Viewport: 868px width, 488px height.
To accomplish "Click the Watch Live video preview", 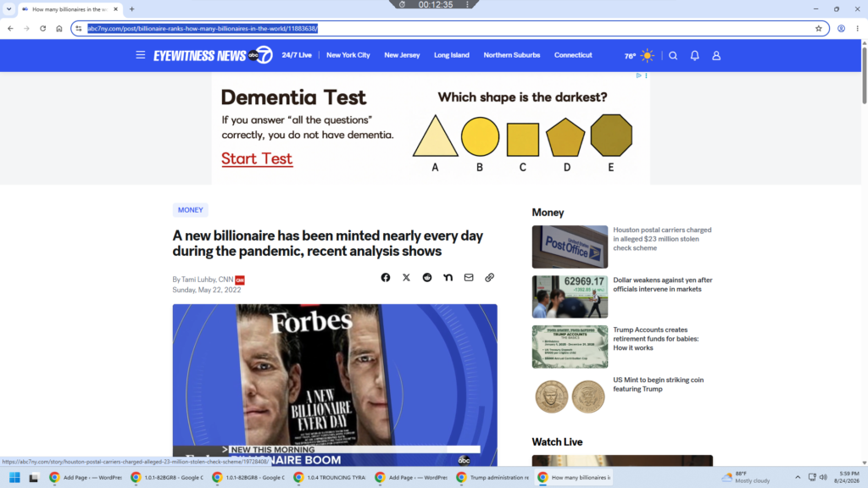I will (622, 460).
